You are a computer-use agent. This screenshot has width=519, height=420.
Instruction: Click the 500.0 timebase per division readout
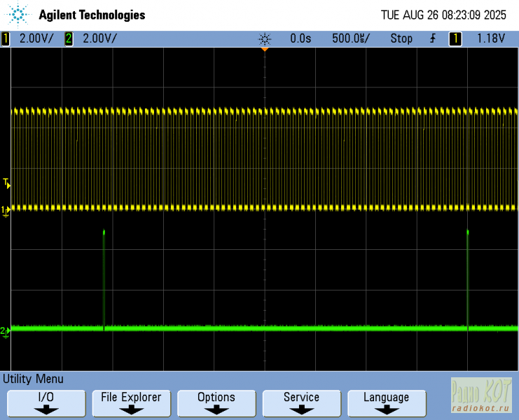click(x=350, y=39)
